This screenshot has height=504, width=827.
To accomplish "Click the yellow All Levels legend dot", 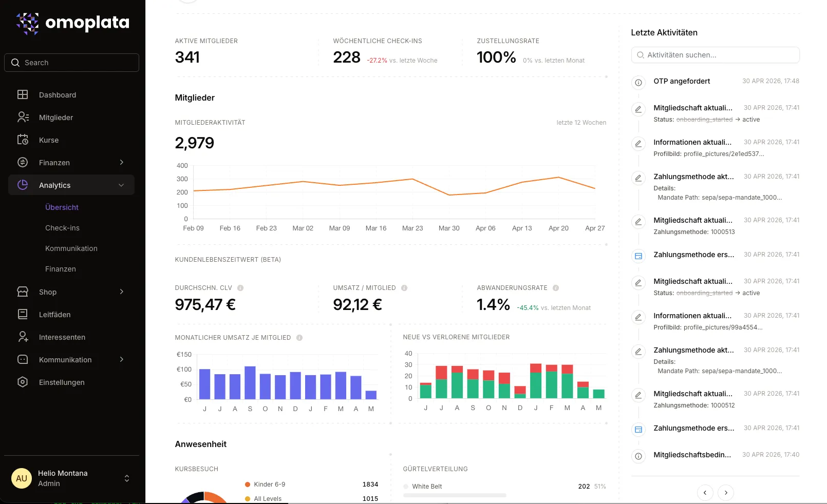I will coord(248,499).
